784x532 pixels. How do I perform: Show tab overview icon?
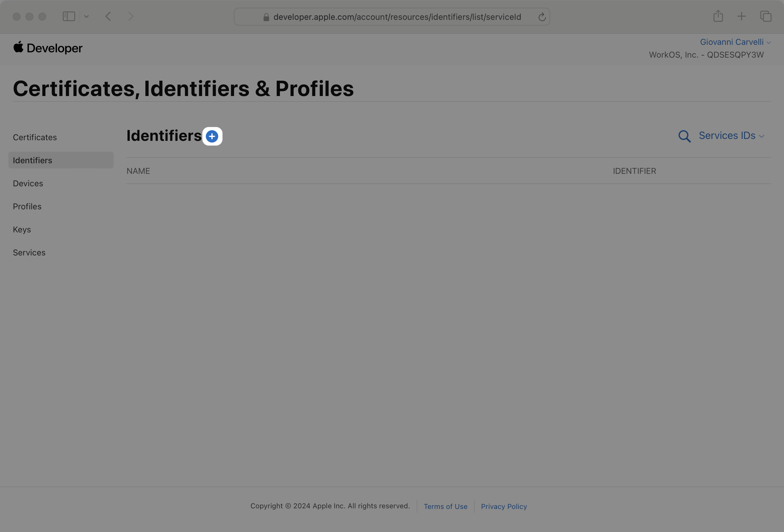[x=765, y=16]
